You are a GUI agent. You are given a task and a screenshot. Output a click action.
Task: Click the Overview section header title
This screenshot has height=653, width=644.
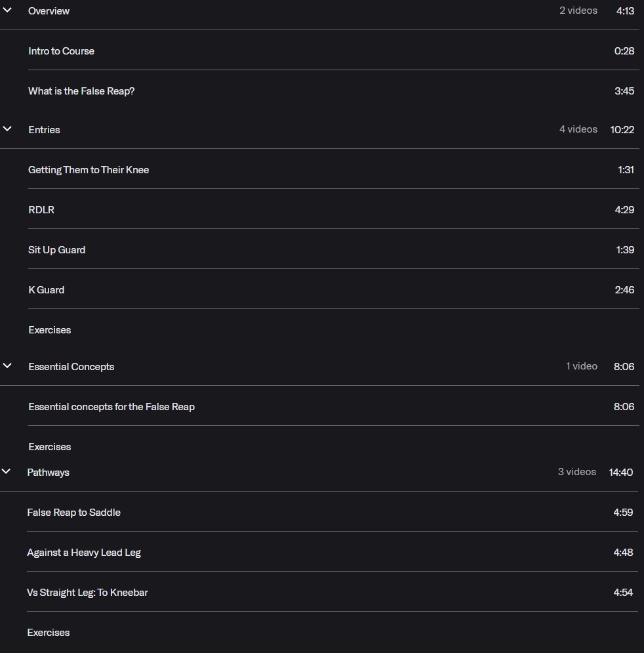coord(49,11)
